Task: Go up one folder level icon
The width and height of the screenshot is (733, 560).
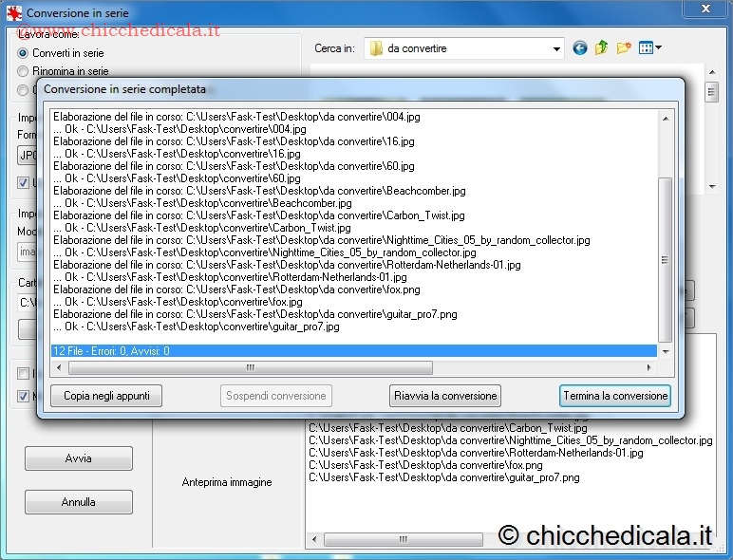Action: [x=602, y=48]
